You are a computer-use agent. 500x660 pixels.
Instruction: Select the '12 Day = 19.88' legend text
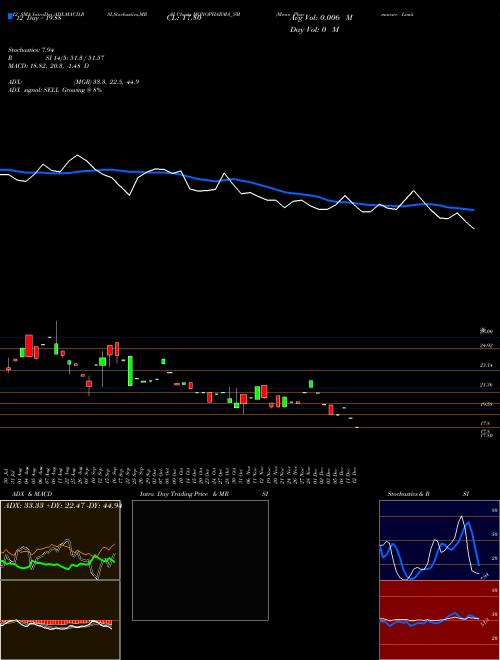click(x=38, y=18)
